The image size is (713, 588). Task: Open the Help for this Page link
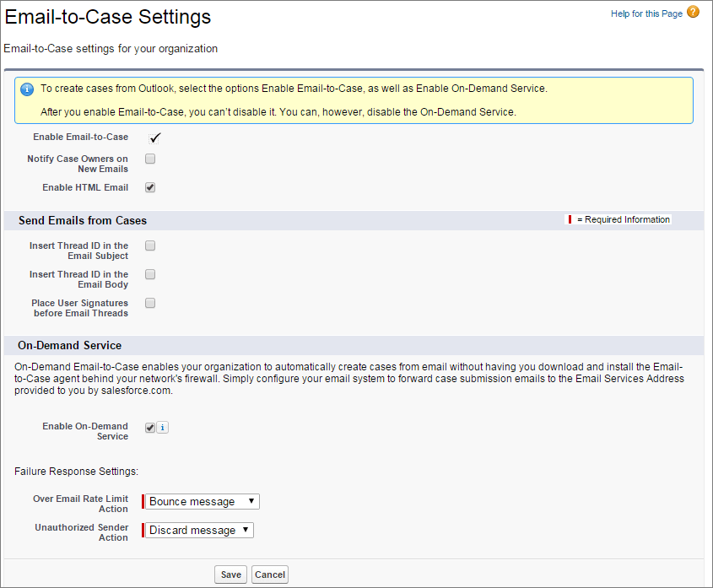645,13
